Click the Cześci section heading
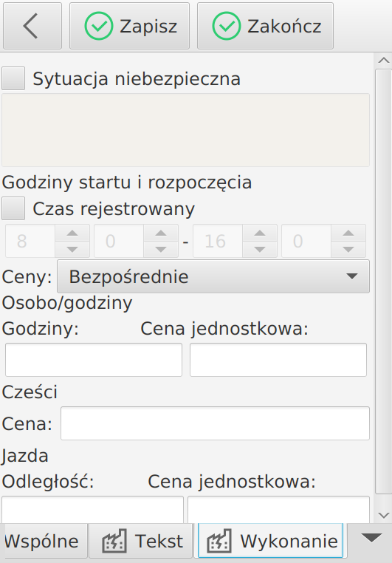Image resolution: width=392 pixels, height=563 pixels. click(x=30, y=392)
